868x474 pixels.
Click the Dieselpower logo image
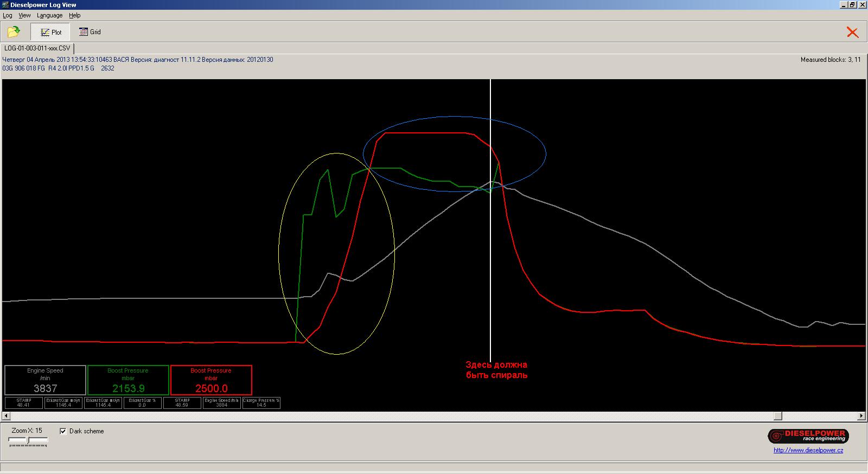point(808,436)
